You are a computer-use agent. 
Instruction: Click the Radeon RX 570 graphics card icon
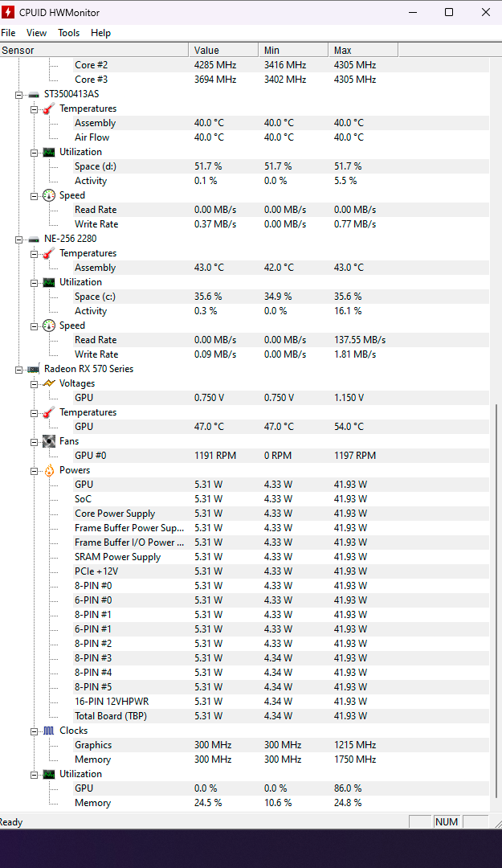34,369
